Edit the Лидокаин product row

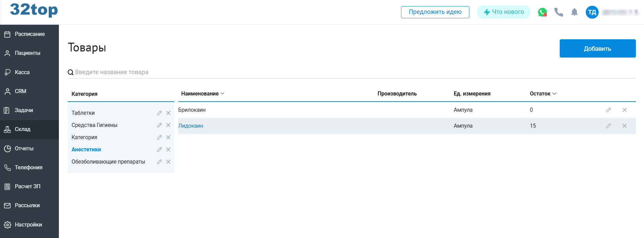[x=608, y=126]
